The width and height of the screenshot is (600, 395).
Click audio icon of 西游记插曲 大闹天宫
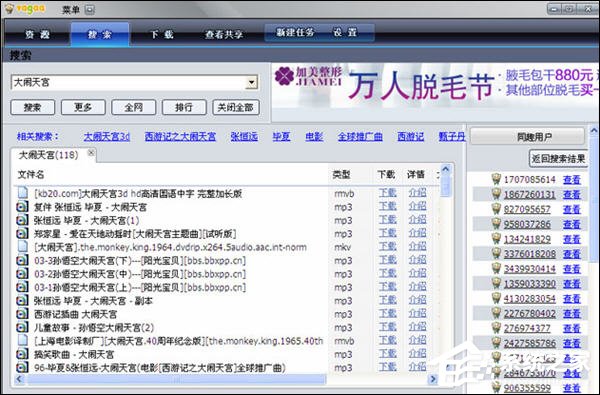point(23,314)
